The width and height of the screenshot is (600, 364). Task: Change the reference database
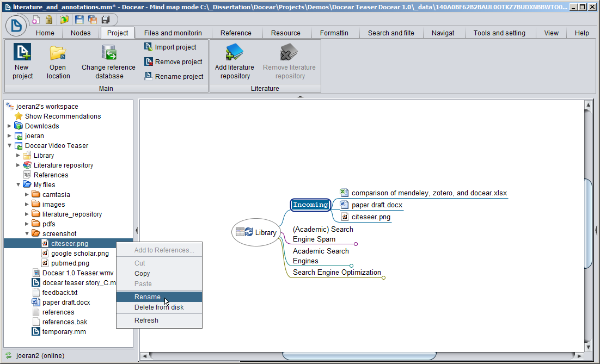pos(109,61)
